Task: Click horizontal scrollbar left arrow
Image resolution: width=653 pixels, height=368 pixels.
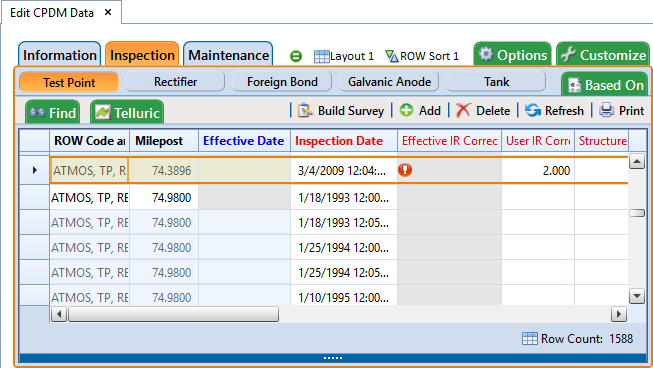Action: [x=59, y=314]
